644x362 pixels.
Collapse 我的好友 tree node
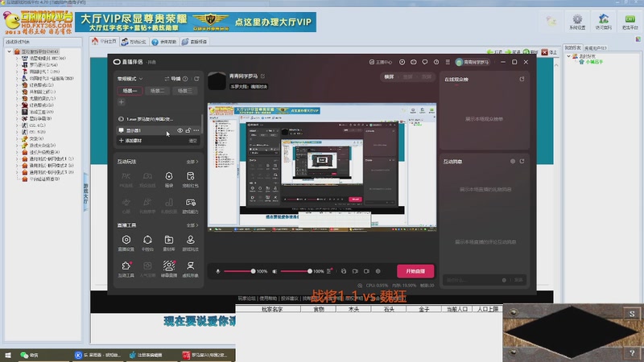point(569,56)
